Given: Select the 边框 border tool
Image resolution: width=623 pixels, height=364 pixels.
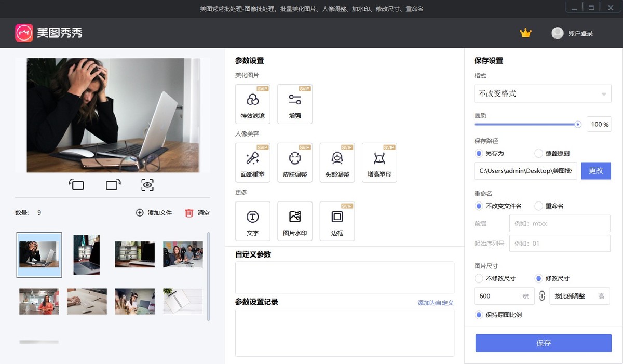Looking at the screenshot, I should (337, 221).
